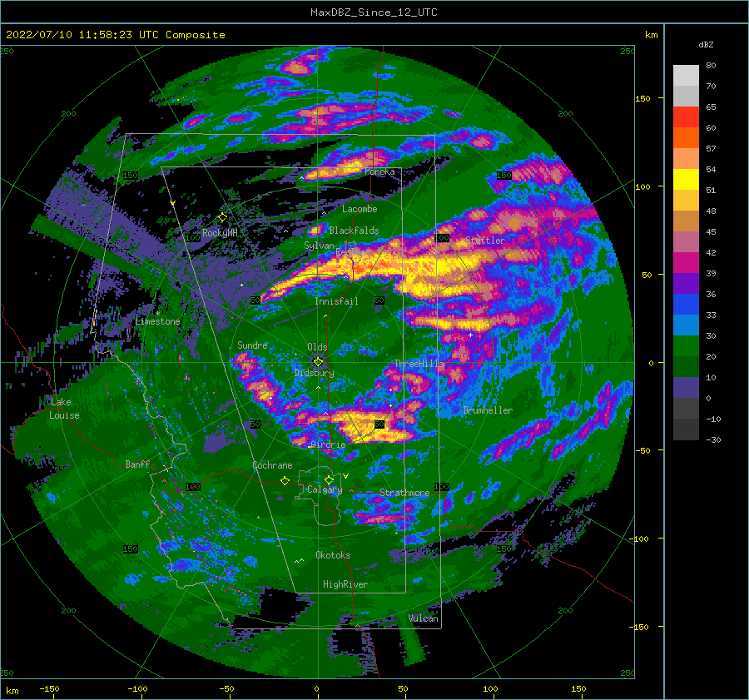This screenshot has width=749, height=700.
Task: Click the Airdrie city label
Action: point(328,444)
